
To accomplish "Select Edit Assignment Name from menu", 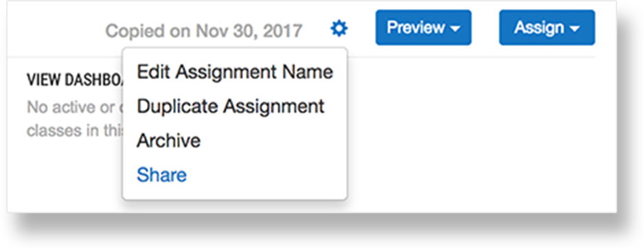I will point(235,72).
